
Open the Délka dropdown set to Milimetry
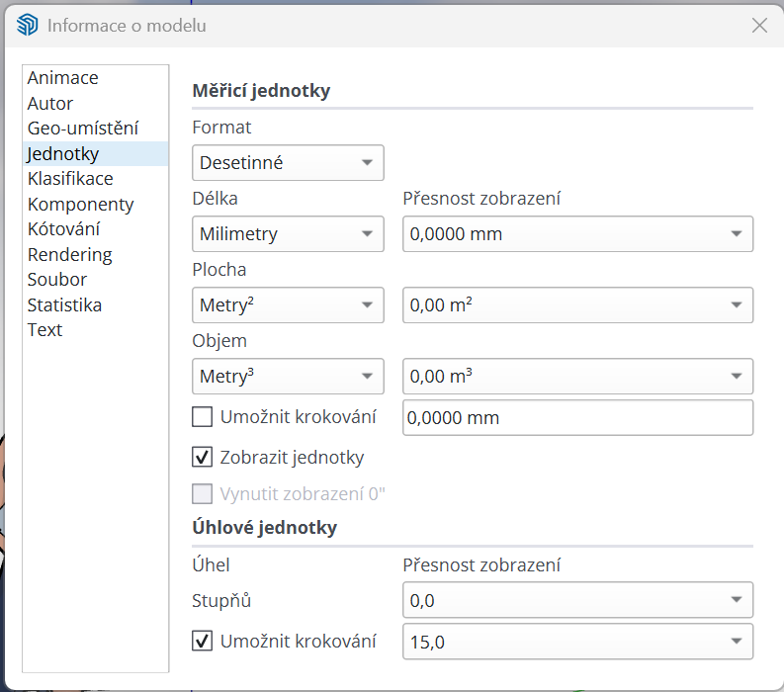click(x=288, y=234)
